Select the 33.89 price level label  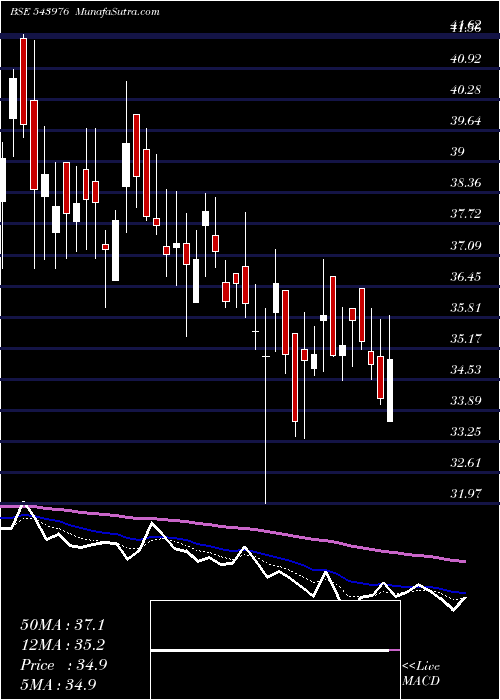point(466,400)
